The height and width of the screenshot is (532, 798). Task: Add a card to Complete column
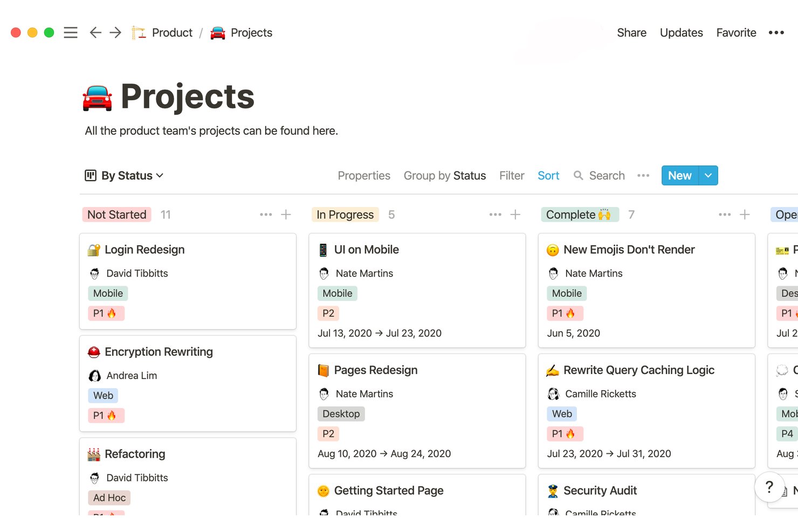[x=745, y=215]
